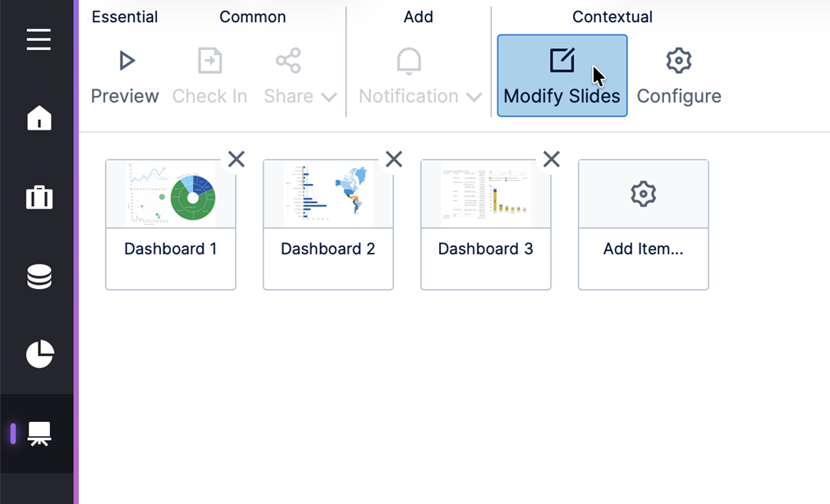Expand the Notification dropdown arrow
Viewport: 830px width, 504px height.
(x=474, y=97)
